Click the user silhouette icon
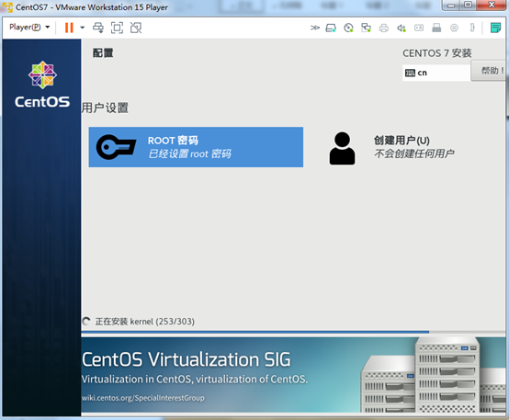509x420 pixels. coord(342,148)
